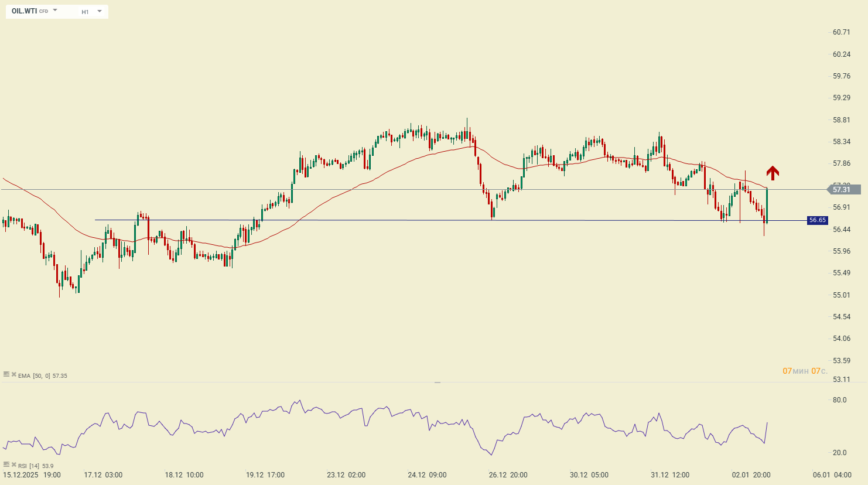Viewport: 868px width, 485px height.
Task: Click the red up arrow marker on chart
Action: (x=773, y=172)
